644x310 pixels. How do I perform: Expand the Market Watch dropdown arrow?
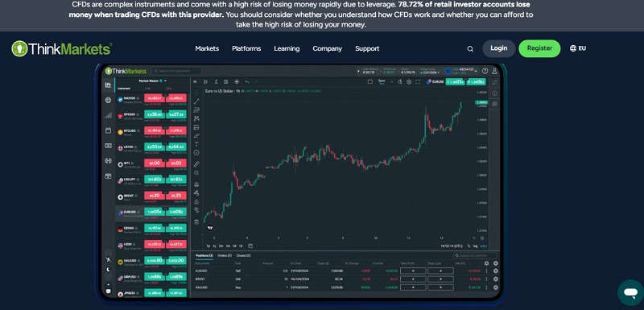pos(165,81)
